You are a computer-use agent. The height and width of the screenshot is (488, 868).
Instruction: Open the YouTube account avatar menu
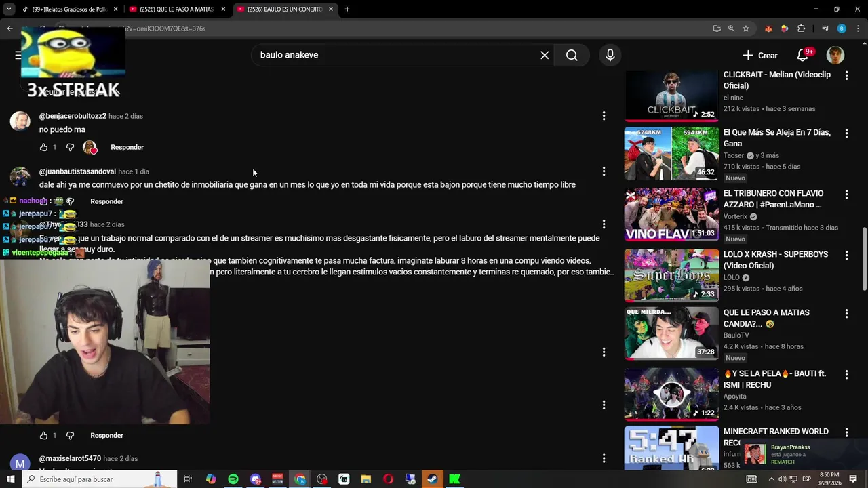pyautogui.click(x=835, y=56)
